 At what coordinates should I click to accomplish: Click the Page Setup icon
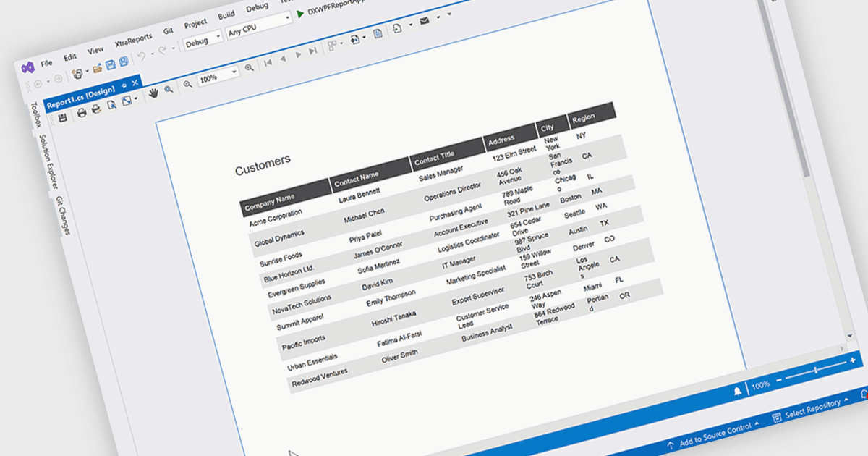(112, 105)
